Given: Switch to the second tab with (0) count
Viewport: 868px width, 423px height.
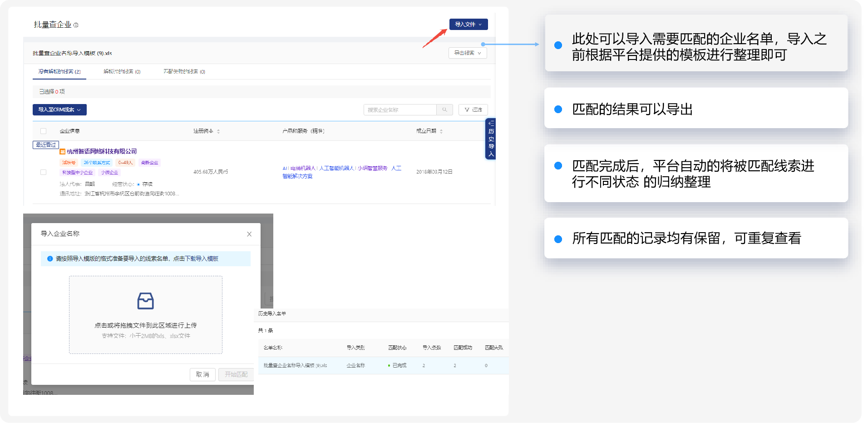Looking at the screenshot, I should tap(122, 72).
